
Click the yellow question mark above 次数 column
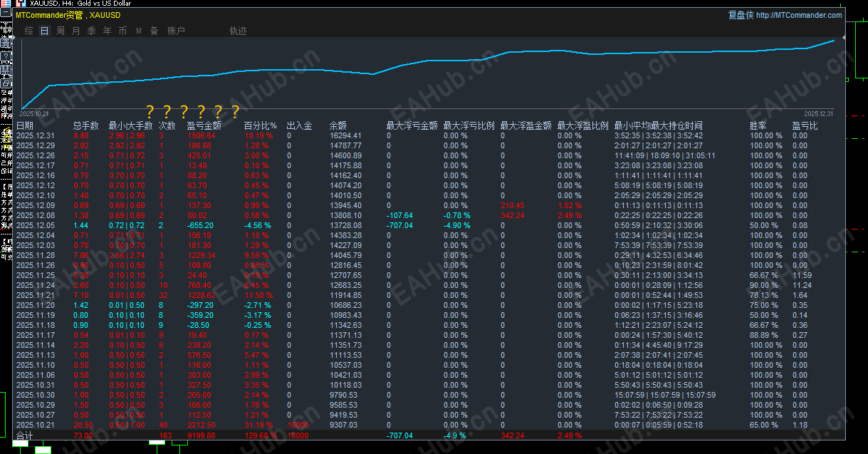pos(167,112)
